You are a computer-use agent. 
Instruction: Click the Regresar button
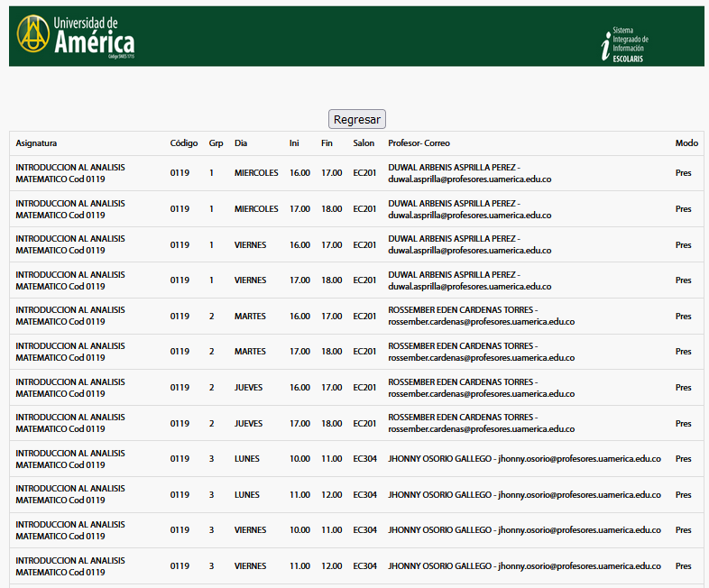coord(357,119)
